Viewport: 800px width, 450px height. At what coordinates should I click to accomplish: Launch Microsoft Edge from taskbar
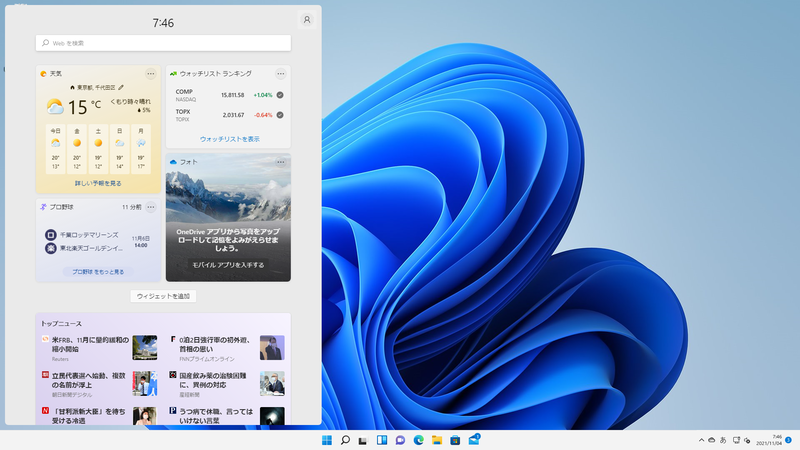coord(418,440)
